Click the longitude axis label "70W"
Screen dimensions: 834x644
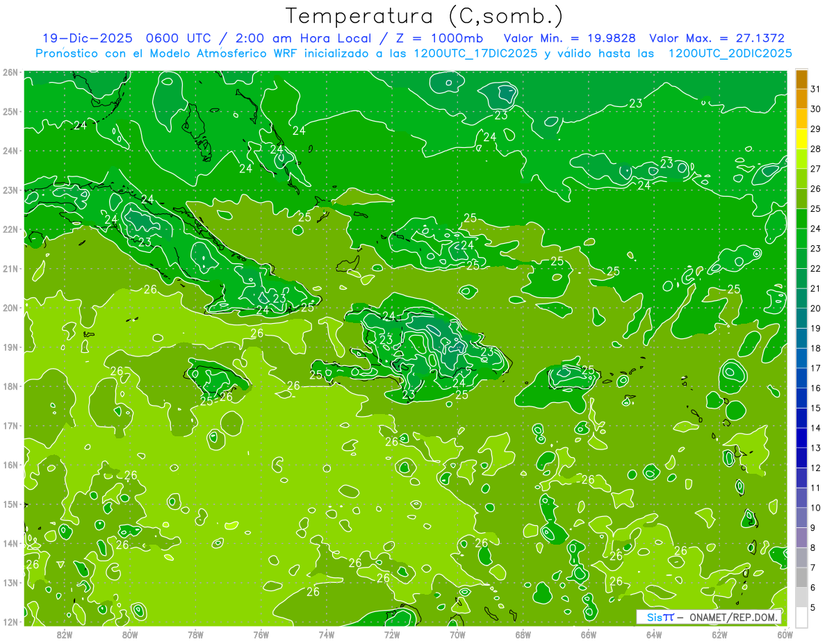457,634
